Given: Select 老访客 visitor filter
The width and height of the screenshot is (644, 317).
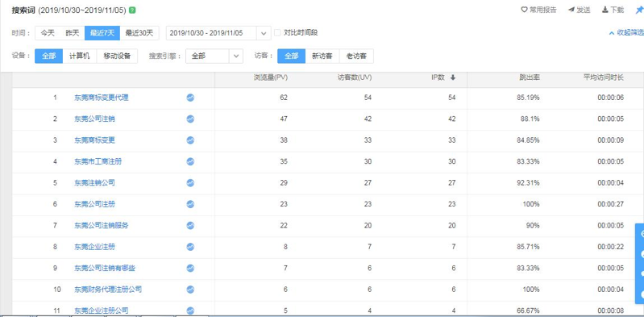Looking at the screenshot, I should pos(356,56).
